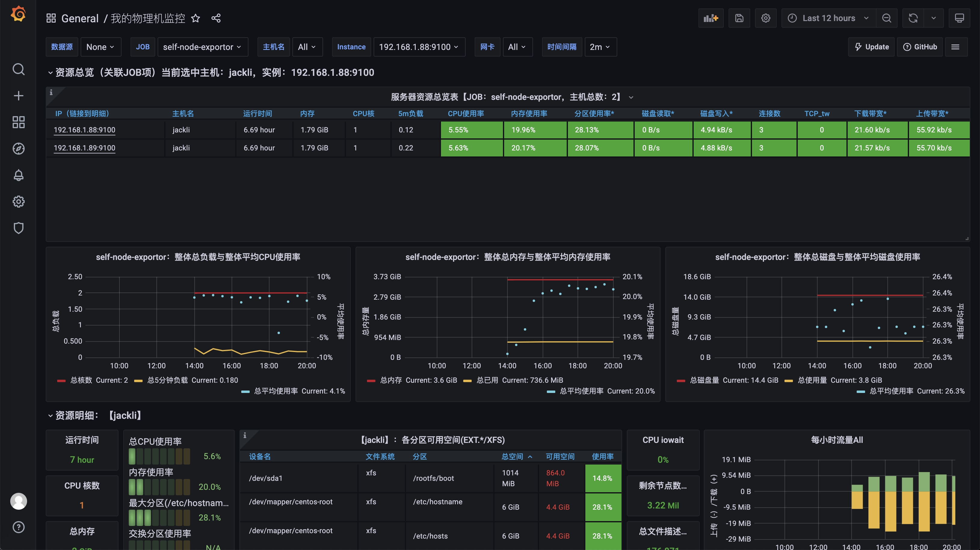This screenshot has height=550, width=980.
Task: Toggle 总已用 series in memory chart legend
Action: point(487,380)
